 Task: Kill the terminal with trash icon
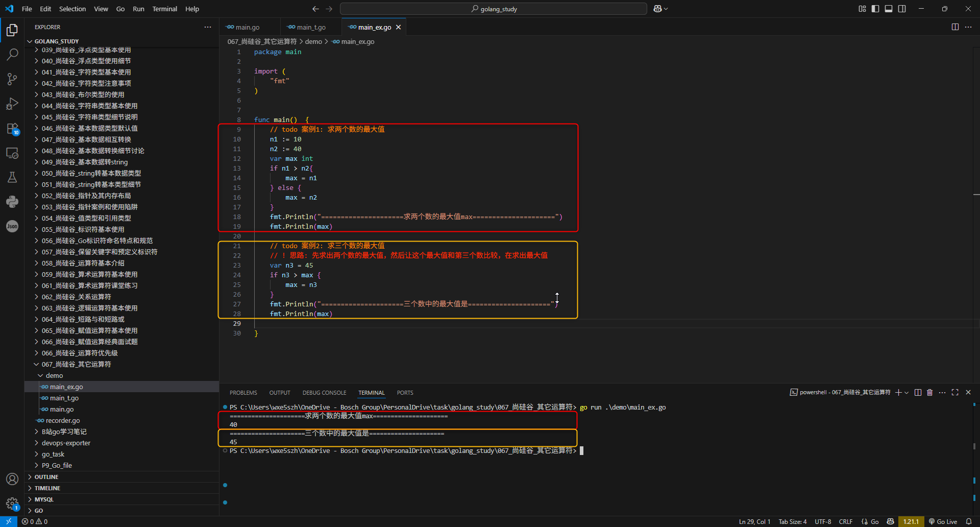click(x=930, y=392)
